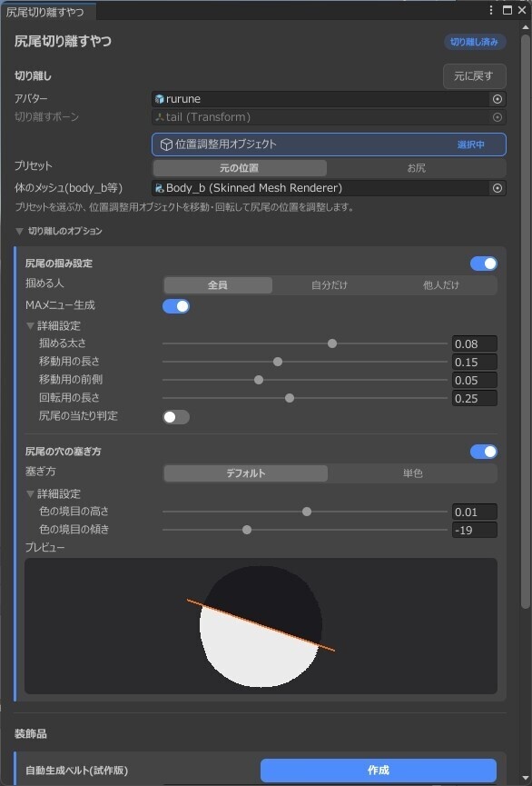Click the 移動用の長さ value field 0.15
This screenshot has height=786, width=532.
pos(475,362)
